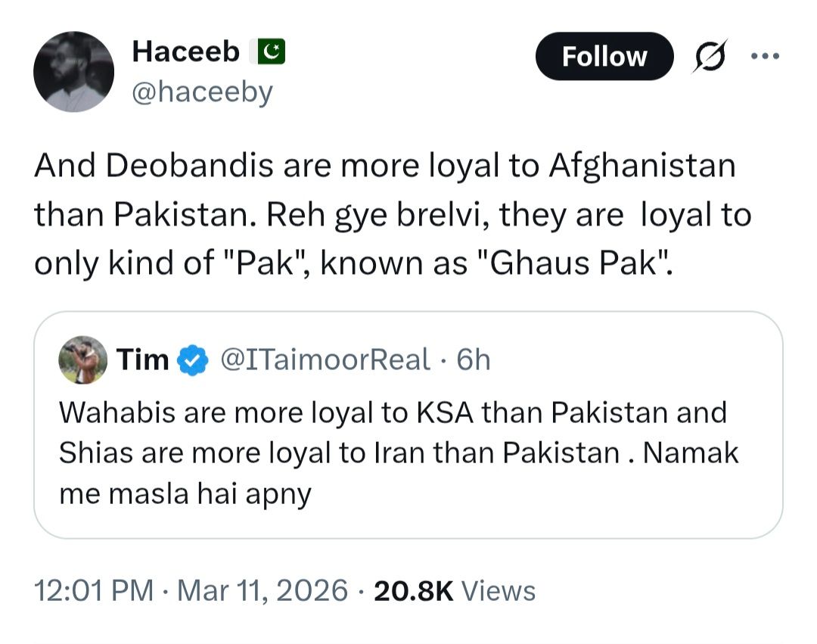817x644 pixels.
Task: Open the 20.8K Views count
Action: click(x=455, y=591)
